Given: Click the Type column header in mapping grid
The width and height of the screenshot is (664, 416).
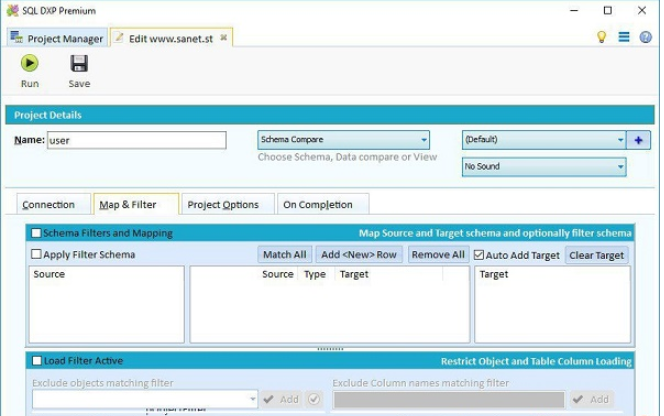Looking at the screenshot, I should pos(315,274).
